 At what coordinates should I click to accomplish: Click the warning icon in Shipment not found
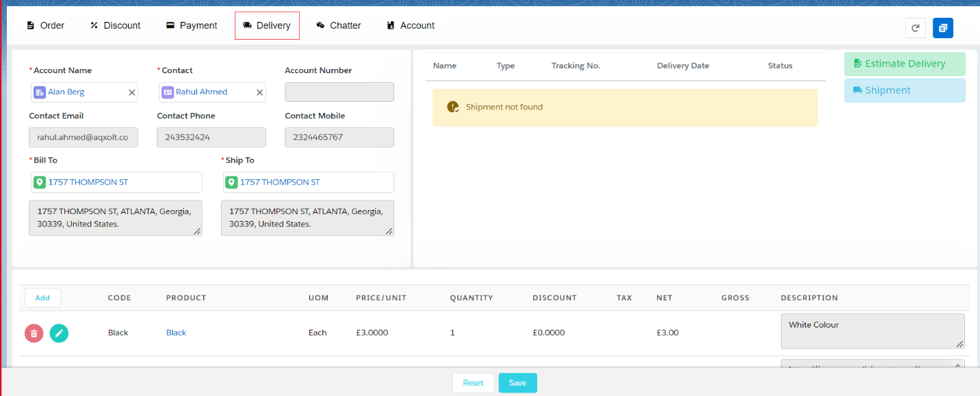pyautogui.click(x=453, y=107)
